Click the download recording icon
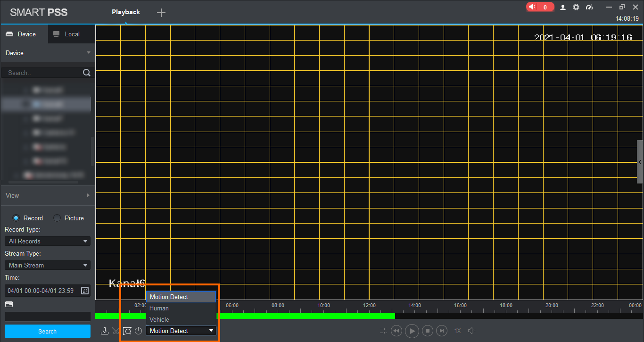This screenshot has height=342, width=644. click(x=105, y=331)
